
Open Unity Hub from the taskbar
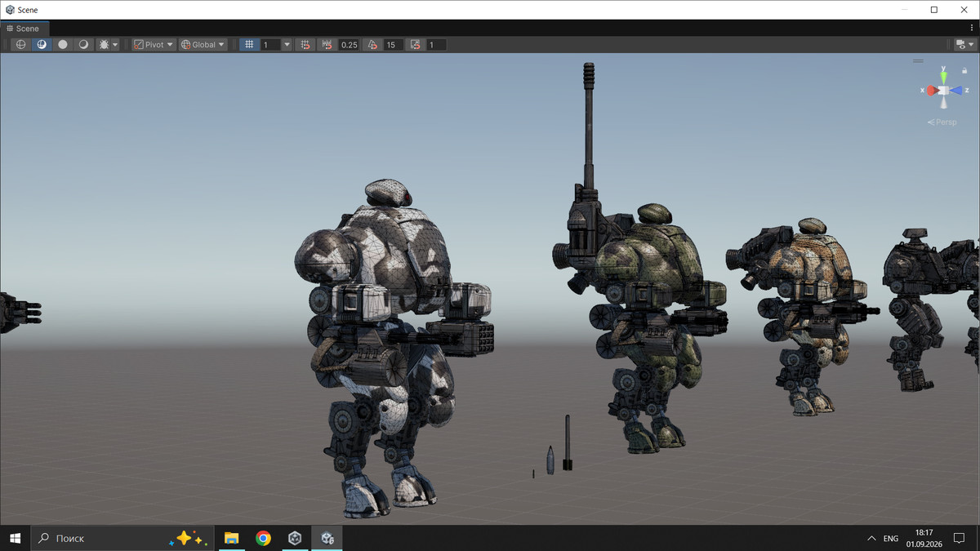click(x=295, y=538)
